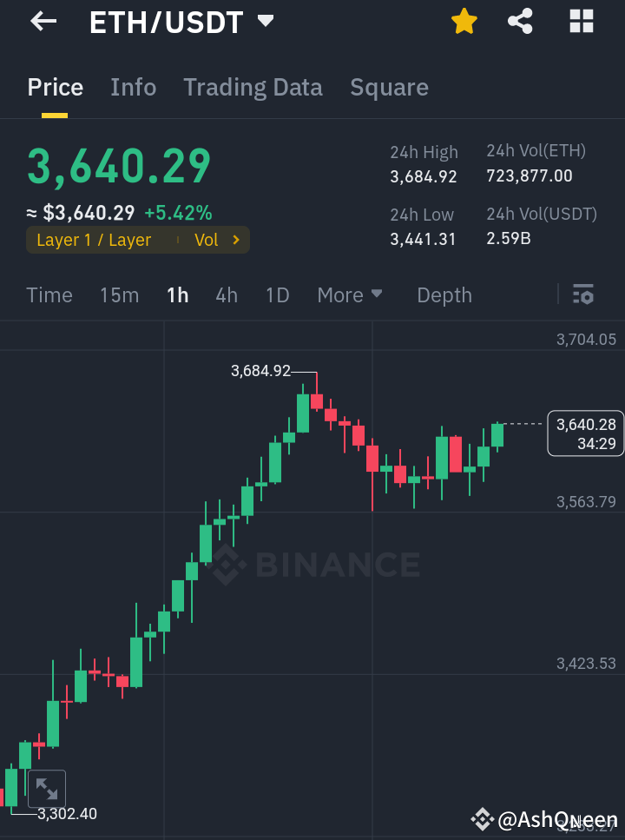Tap the share icon

click(x=520, y=21)
